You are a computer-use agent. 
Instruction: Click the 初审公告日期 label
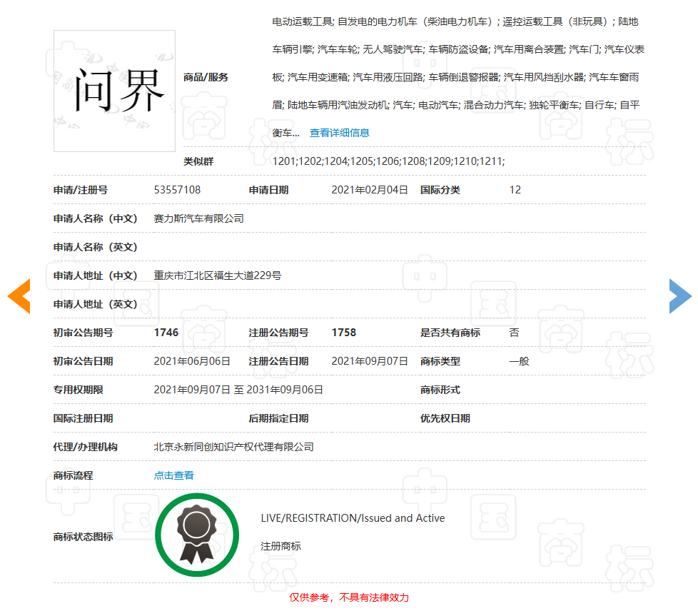(x=84, y=361)
